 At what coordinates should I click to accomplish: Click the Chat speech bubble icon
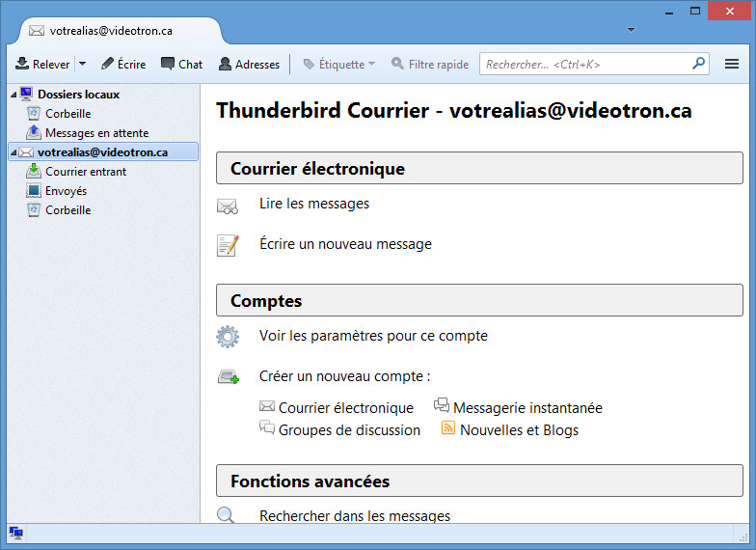tap(168, 64)
